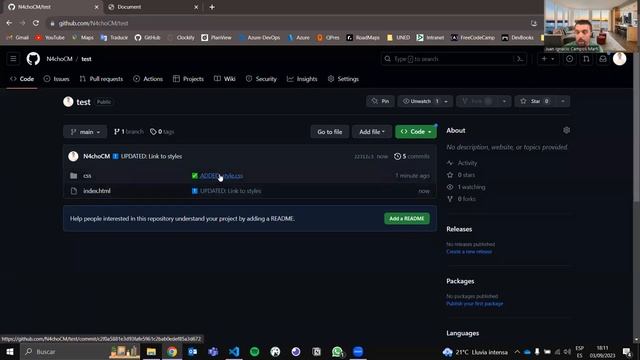Star the test repository
This screenshot has width=640, height=360.
tap(536, 101)
